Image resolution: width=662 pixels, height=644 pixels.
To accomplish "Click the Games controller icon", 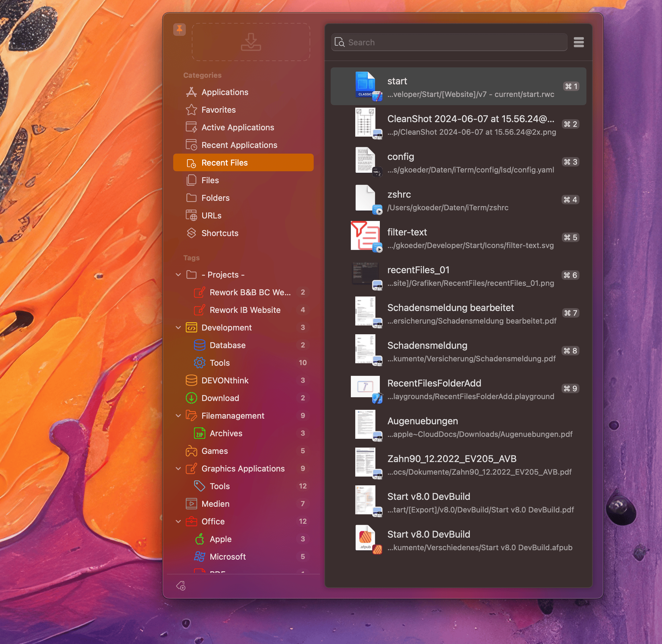I will 191,451.
